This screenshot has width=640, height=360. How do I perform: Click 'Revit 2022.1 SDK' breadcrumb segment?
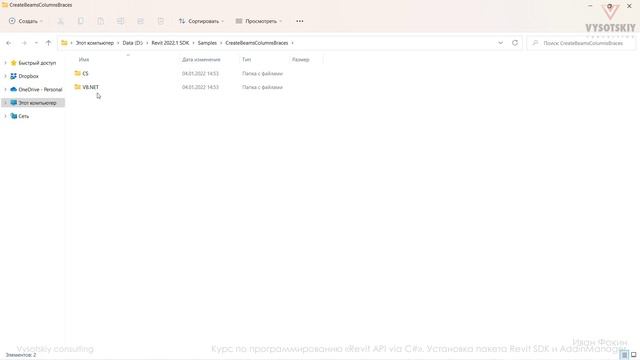pyautogui.click(x=170, y=43)
